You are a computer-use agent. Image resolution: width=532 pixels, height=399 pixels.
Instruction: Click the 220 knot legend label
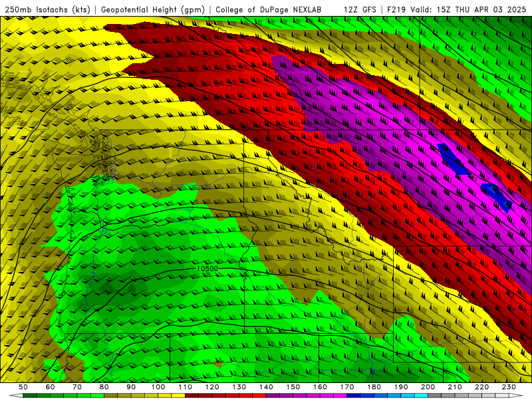(x=481, y=387)
